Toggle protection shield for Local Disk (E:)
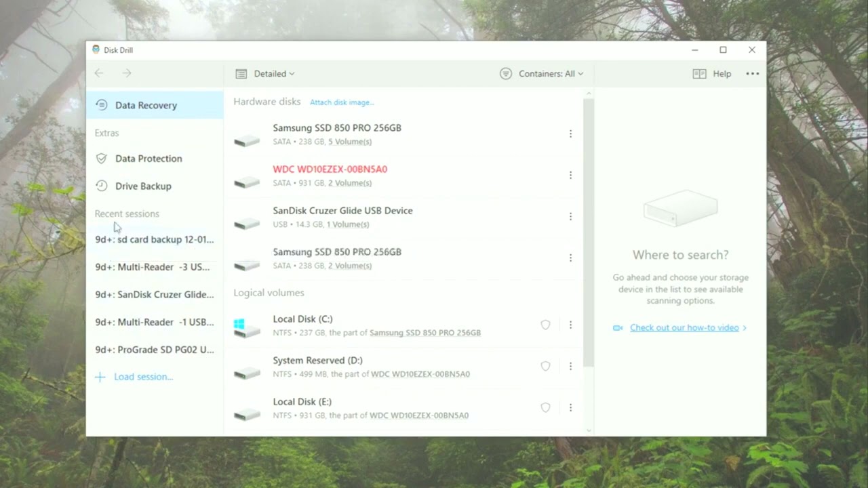The width and height of the screenshot is (868, 488). click(545, 408)
